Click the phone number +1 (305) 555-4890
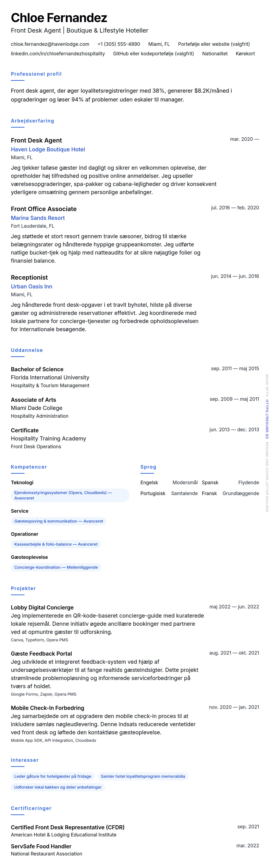Viewport: 270px width, 868px height. [119, 44]
